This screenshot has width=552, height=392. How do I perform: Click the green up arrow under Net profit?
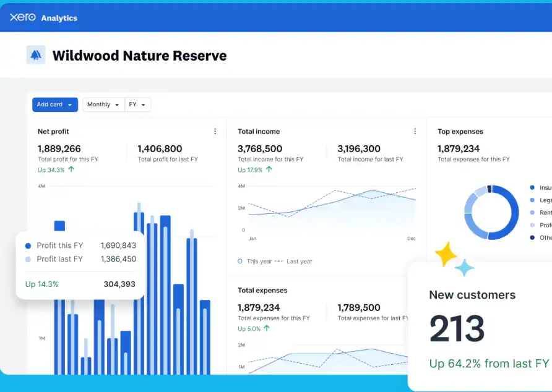pyautogui.click(x=71, y=169)
